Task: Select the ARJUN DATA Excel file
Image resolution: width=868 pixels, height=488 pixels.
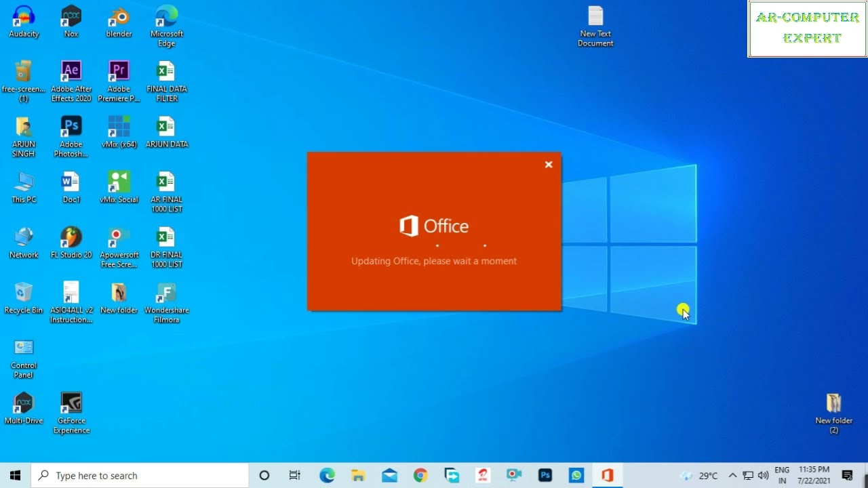Action: pyautogui.click(x=166, y=132)
